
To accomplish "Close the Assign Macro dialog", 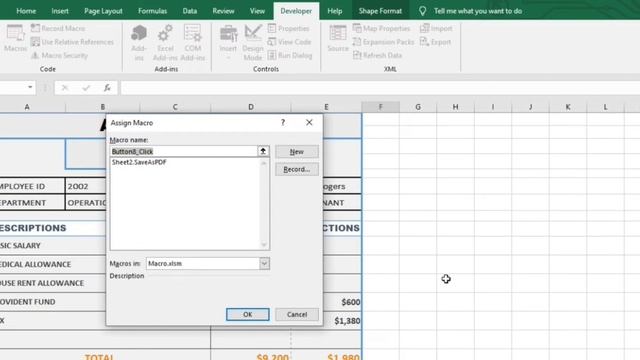I will coord(309,122).
